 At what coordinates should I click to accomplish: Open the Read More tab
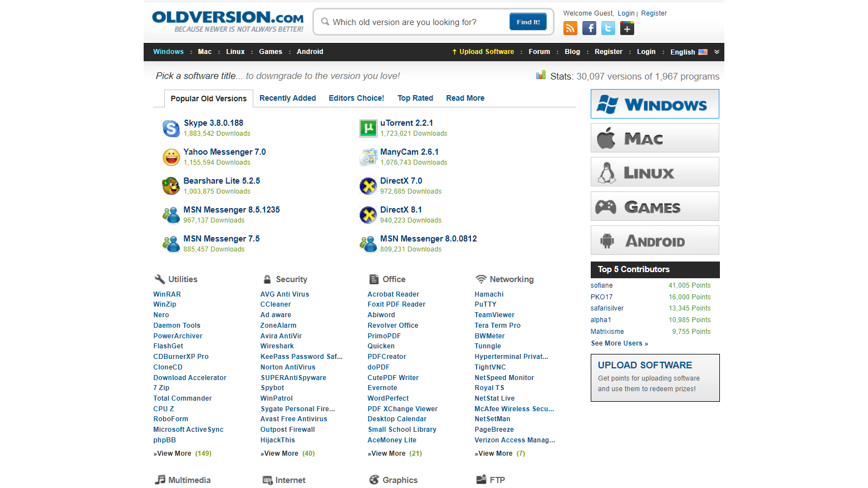[465, 98]
